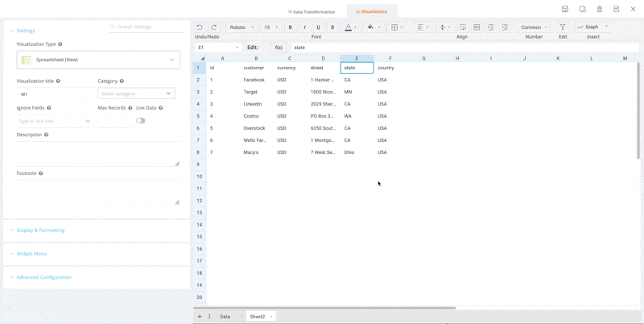Screen dimensions: 644x324
Task: Click the Graph insert button
Action: pyautogui.click(x=591, y=27)
